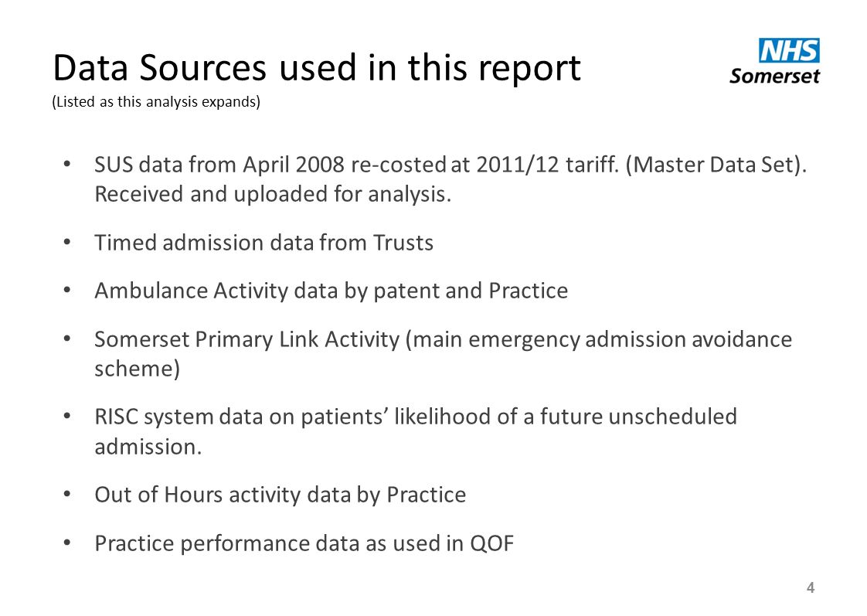
Task: Click the bullet before 'Somerset Primary Link Activity'
Action: coord(67,339)
